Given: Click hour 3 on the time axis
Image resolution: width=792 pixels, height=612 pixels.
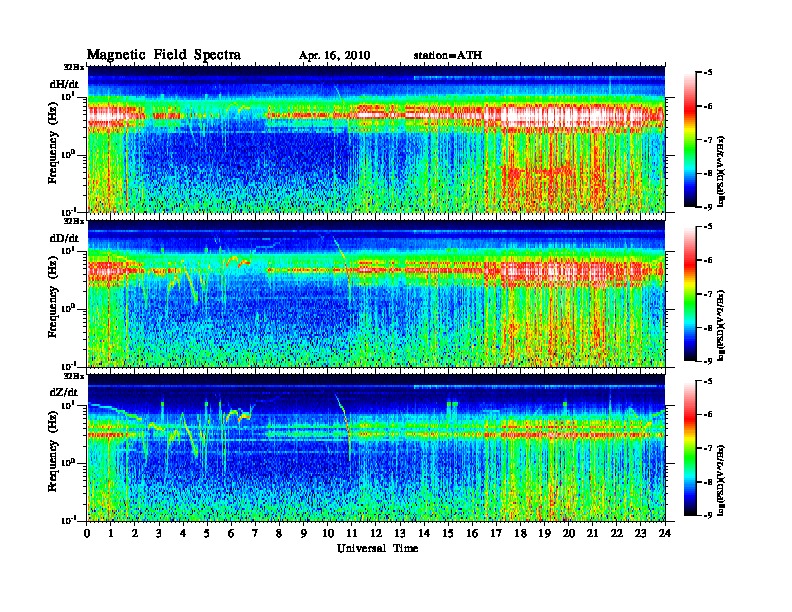Looking at the screenshot, I should tap(159, 534).
